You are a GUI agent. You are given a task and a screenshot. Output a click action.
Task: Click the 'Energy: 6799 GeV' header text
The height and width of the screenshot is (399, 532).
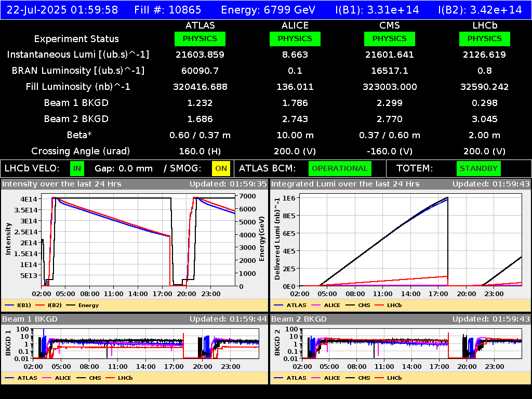click(x=268, y=10)
